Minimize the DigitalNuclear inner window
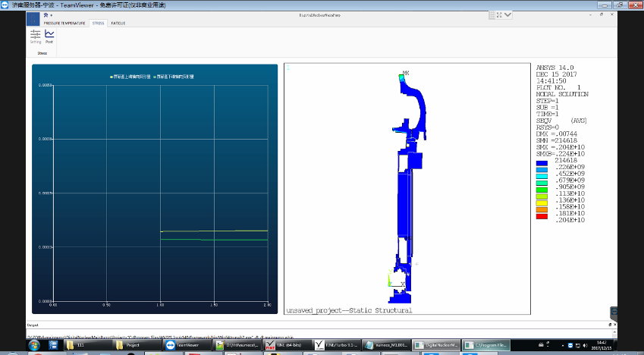Viewport: 644px width, 355px height. (591, 15)
